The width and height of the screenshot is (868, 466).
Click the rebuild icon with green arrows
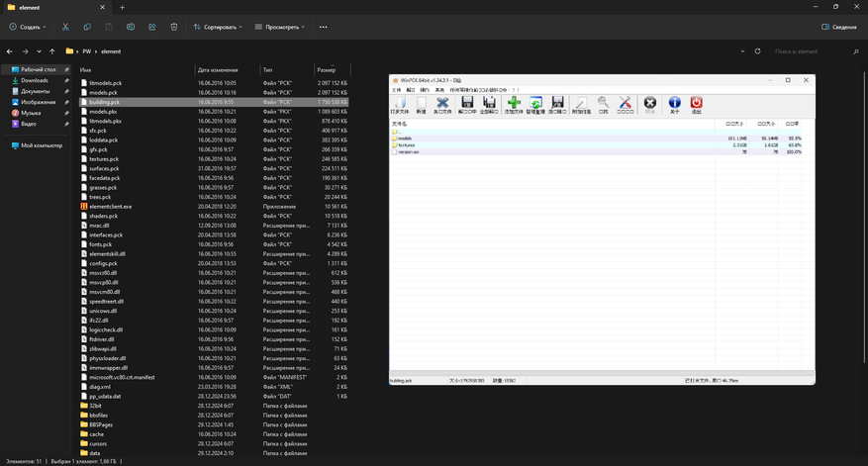point(535,104)
